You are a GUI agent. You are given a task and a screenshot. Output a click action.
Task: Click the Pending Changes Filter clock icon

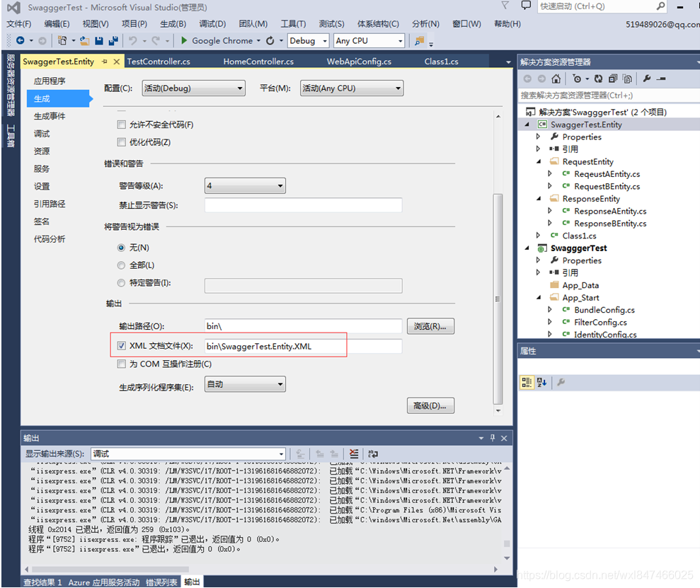pos(577,79)
